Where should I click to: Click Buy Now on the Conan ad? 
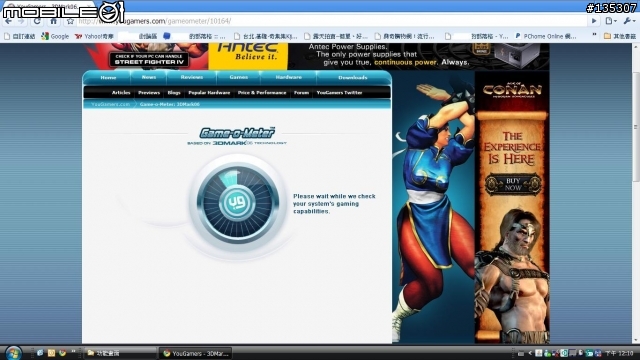click(x=513, y=184)
